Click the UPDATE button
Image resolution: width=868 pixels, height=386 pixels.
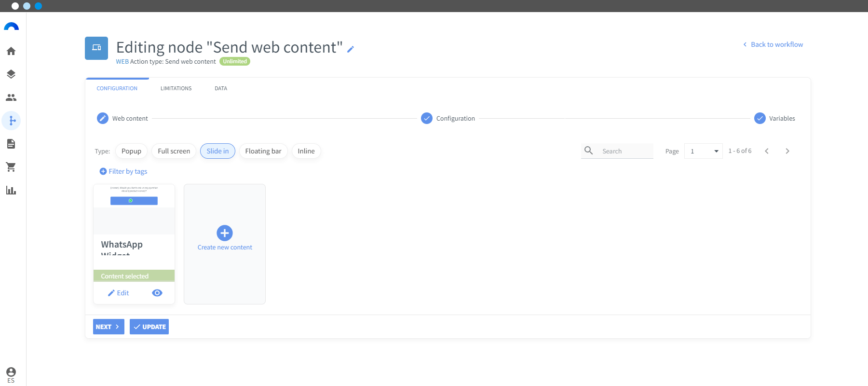pyautogui.click(x=149, y=327)
